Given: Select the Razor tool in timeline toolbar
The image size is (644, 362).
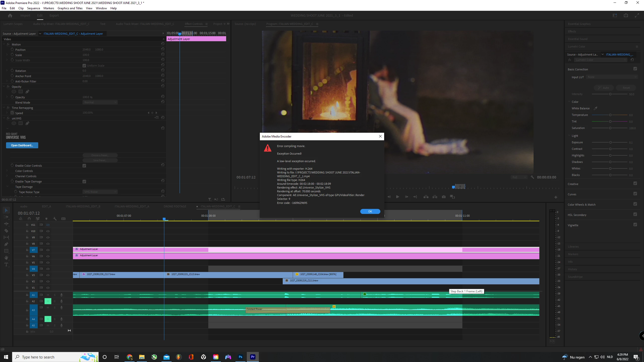Looking at the screenshot, I should tap(6, 231).
